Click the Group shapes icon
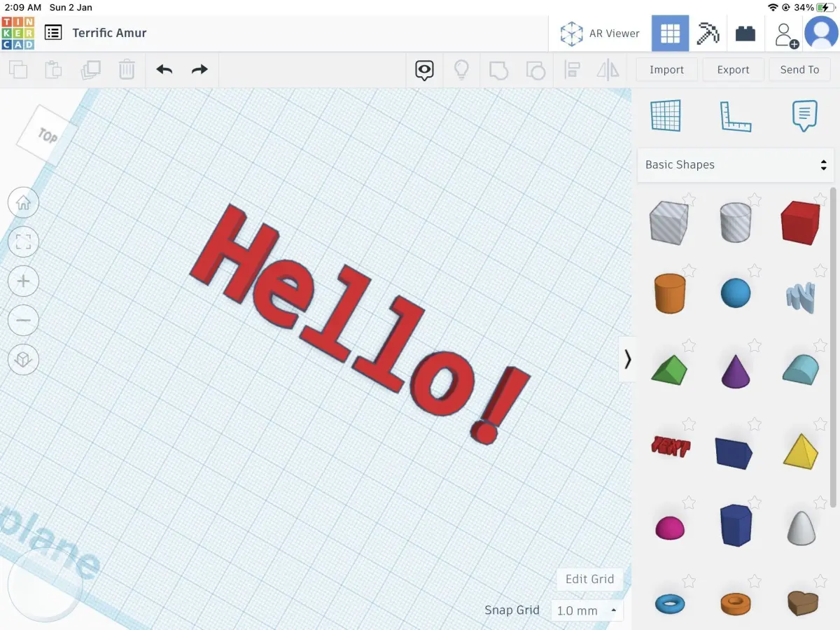Screen dimensions: 840x630 (498, 69)
